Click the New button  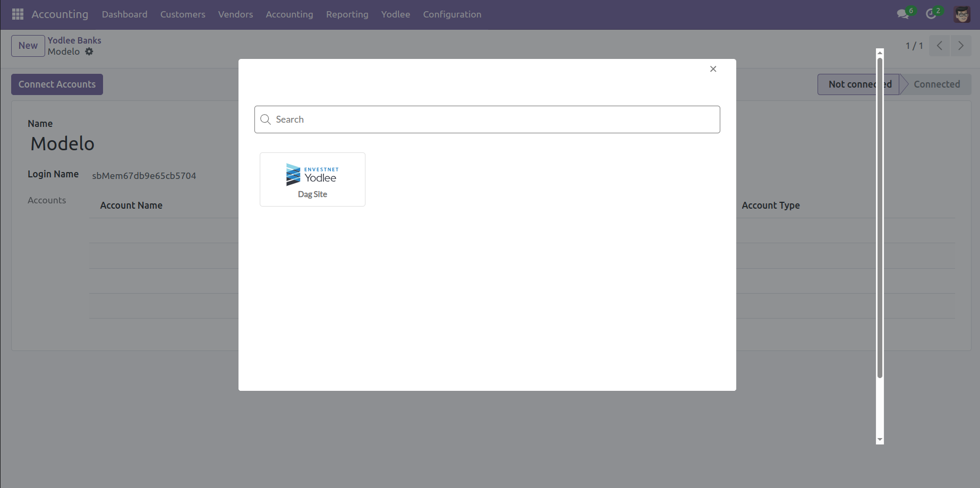pos(28,46)
